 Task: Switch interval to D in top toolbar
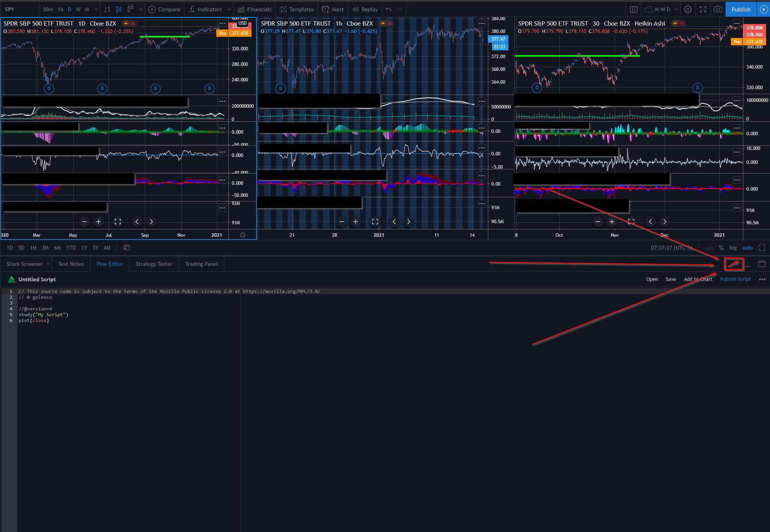point(70,9)
